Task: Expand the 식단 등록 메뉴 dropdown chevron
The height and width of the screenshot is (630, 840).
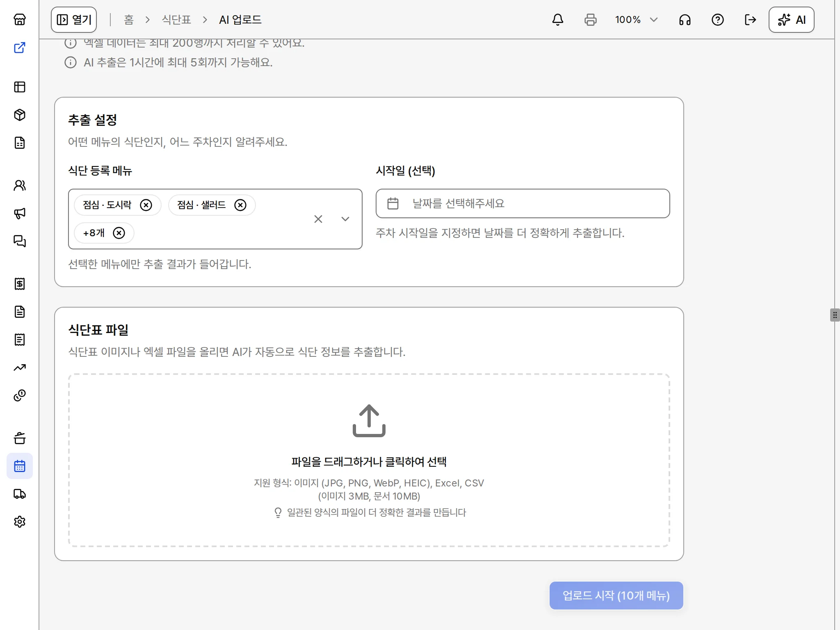Action: click(345, 219)
